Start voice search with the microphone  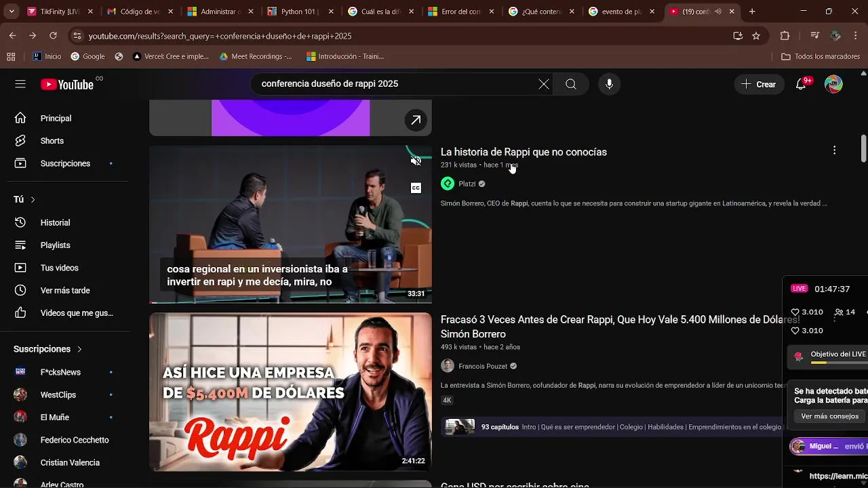click(x=609, y=84)
